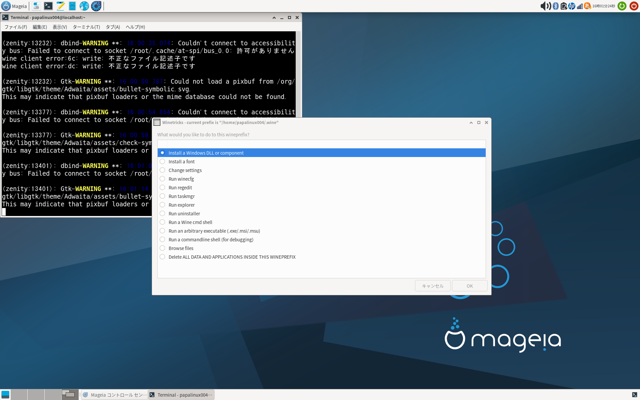640x400 pixels.
Task: Switch to Mageia control center taskbar item
Action: coord(113,395)
